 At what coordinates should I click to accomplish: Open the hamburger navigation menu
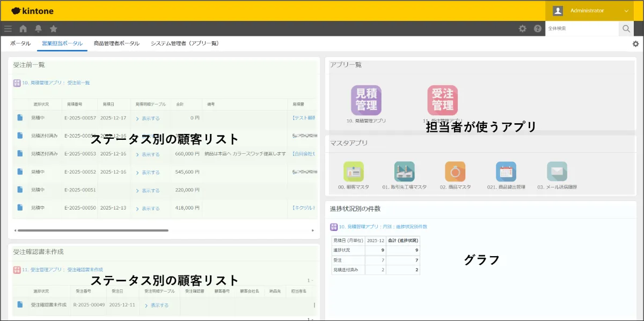click(x=8, y=28)
